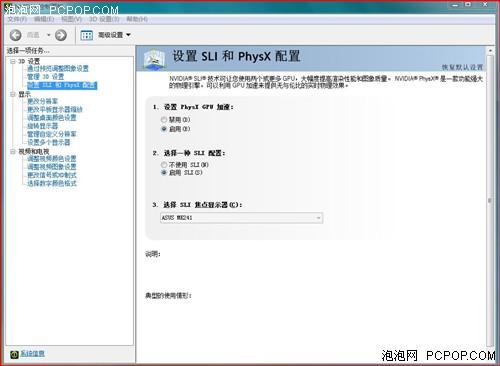Screen dimensions: 500x366
Task: Open 管理 3D 设置 in the tree
Action: coord(45,77)
